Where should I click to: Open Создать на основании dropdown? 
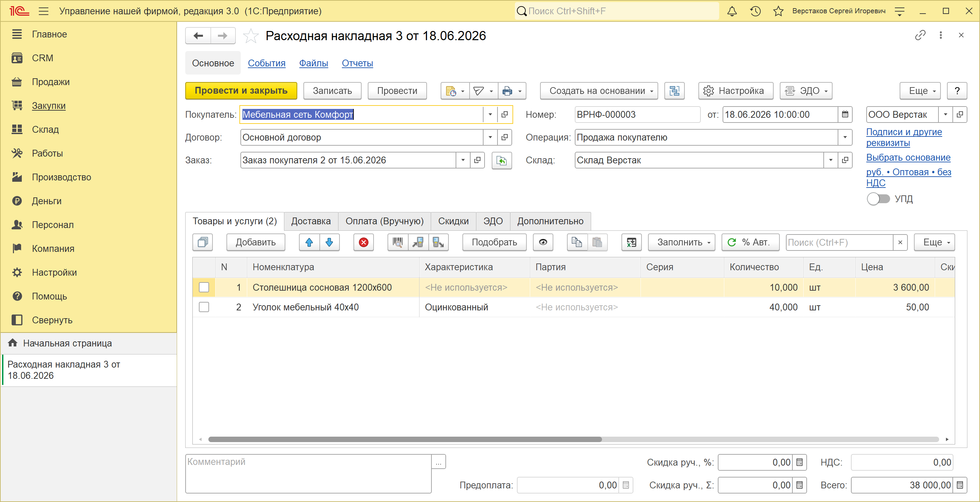(x=599, y=91)
